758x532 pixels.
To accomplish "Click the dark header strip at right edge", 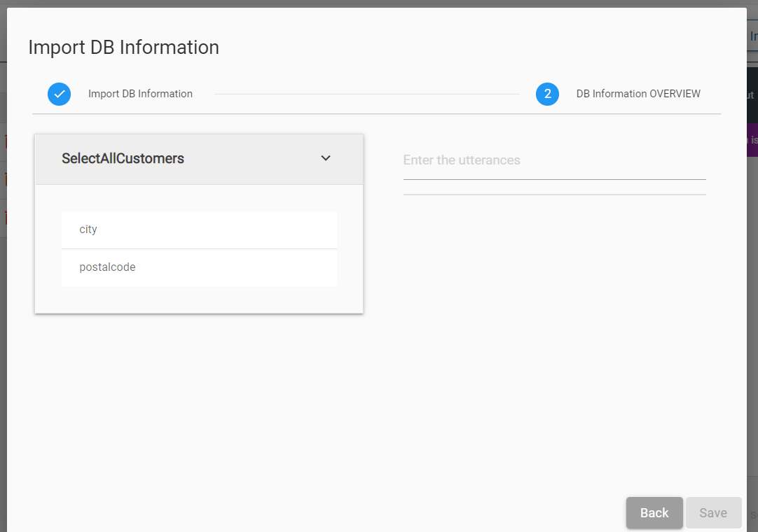I will coord(752,95).
